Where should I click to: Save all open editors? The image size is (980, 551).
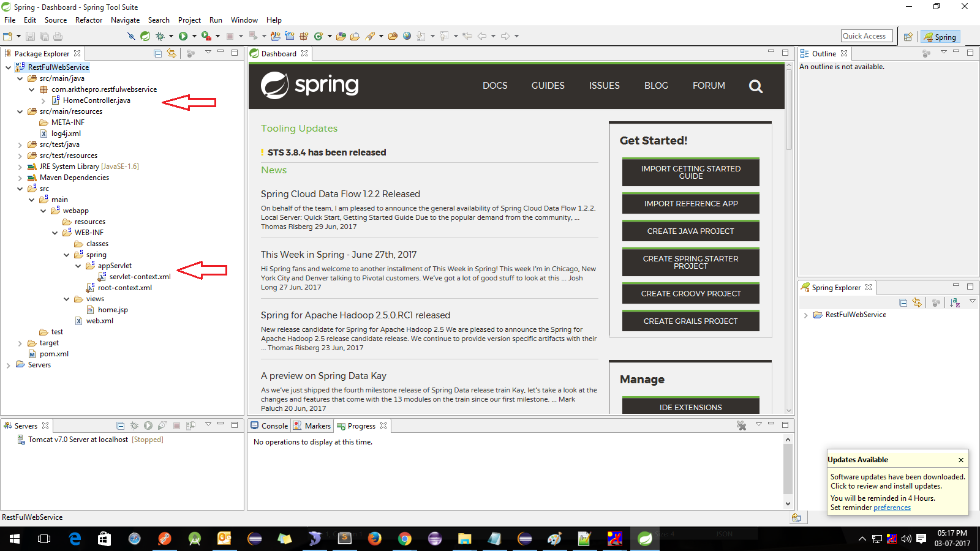click(x=43, y=36)
